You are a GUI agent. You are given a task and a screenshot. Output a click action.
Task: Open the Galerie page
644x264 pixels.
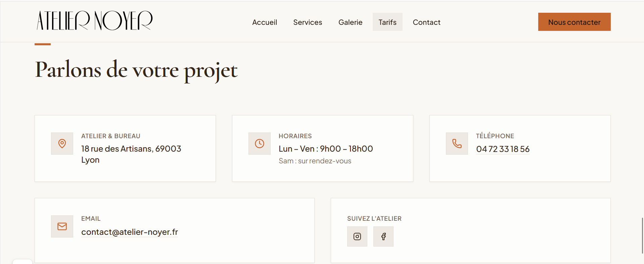pyautogui.click(x=350, y=22)
